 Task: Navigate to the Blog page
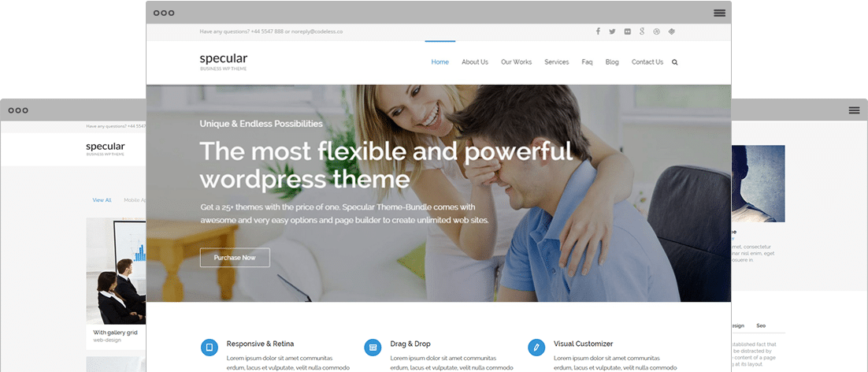(612, 62)
